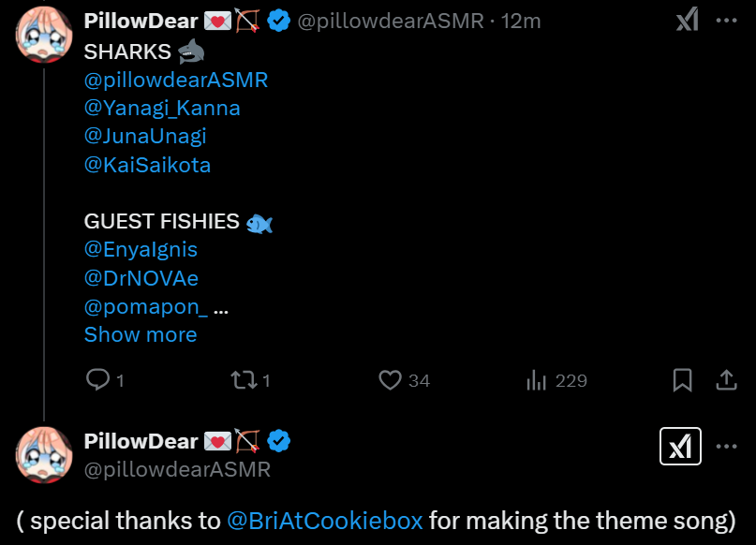Click boxed Grok icon on second tweet
Viewport: 756px width, 545px height.
(681, 447)
